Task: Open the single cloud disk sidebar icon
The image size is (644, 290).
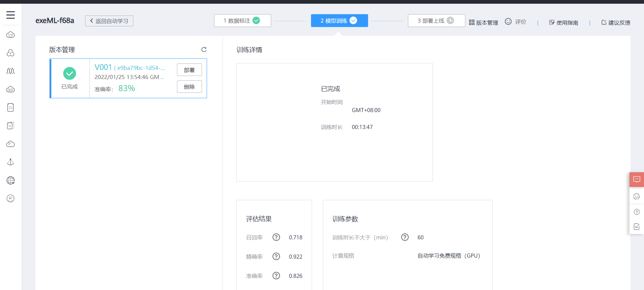Action: [x=10, y=107]
